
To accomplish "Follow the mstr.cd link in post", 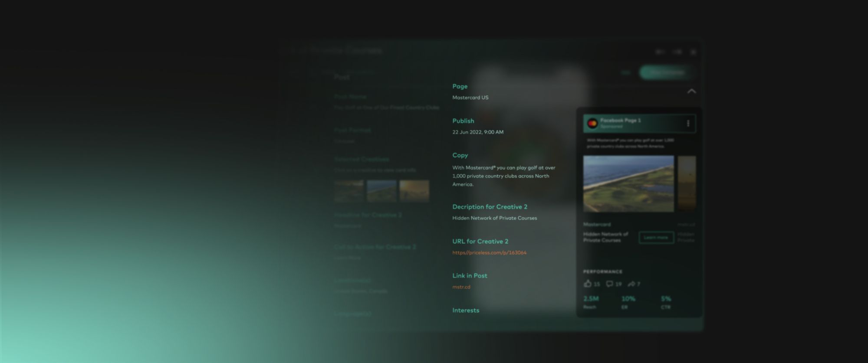I will coord(461,287).
